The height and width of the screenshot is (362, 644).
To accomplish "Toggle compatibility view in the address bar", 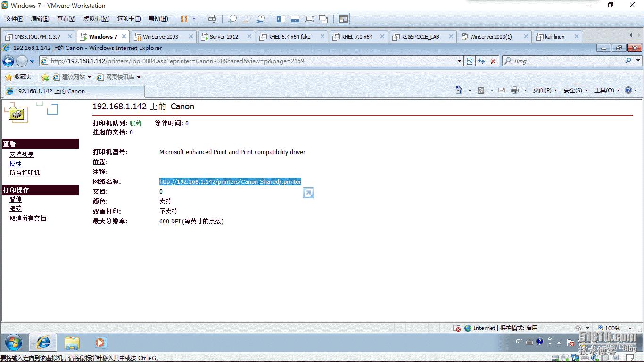I will (470, 61).
